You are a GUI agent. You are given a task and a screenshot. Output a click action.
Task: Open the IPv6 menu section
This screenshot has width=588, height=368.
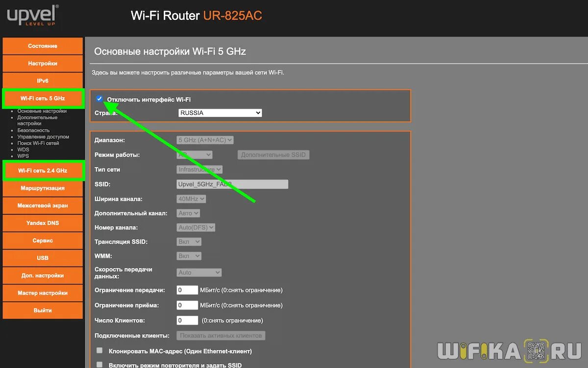point(43,81)
